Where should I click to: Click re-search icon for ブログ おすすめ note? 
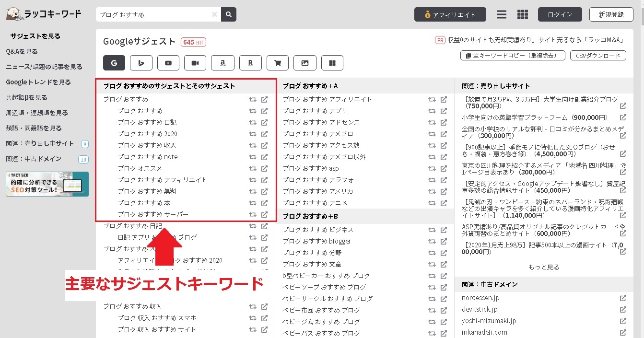click(253, 157)
